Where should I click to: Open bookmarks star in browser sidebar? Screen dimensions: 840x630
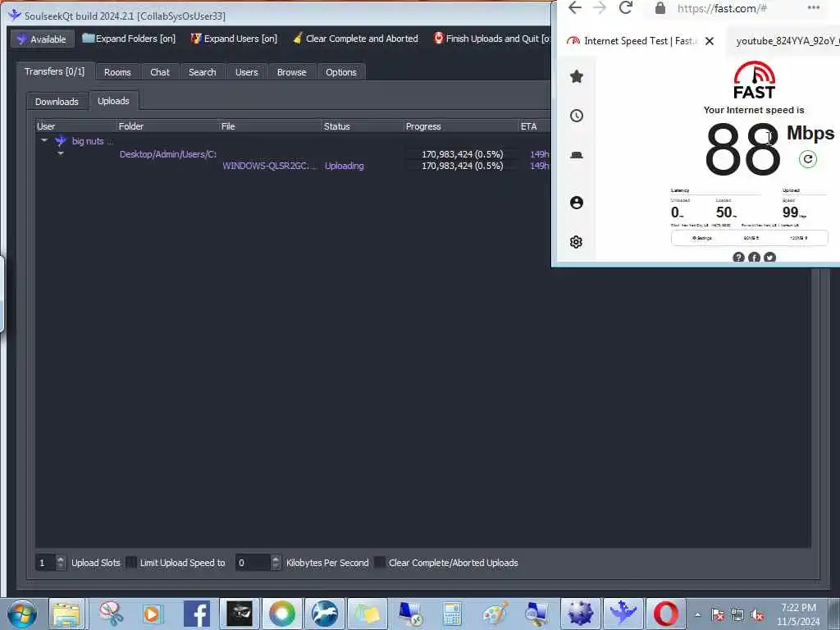577,76
